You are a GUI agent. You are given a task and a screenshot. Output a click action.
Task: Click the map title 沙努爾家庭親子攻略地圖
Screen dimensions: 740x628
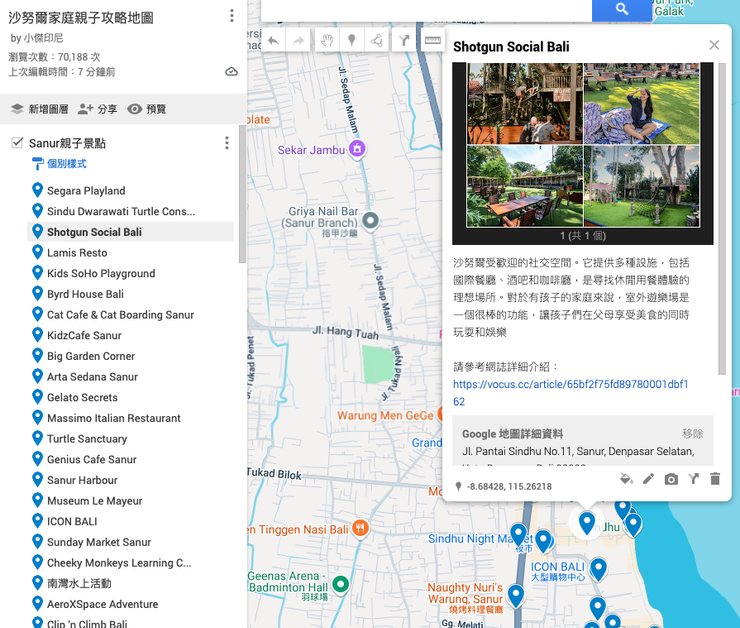(81, 17)
